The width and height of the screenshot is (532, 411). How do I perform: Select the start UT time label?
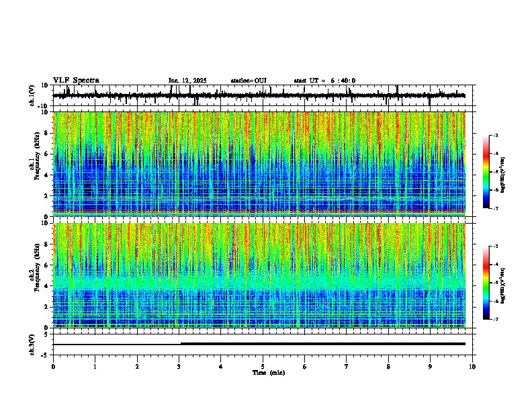(324, 81)
